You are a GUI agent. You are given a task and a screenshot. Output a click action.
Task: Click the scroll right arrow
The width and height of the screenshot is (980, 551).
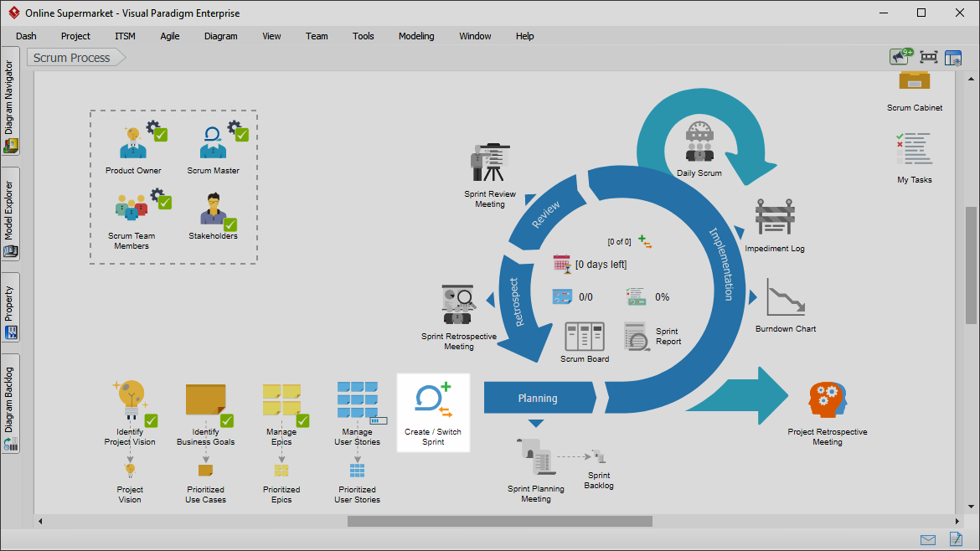[957, 521]
